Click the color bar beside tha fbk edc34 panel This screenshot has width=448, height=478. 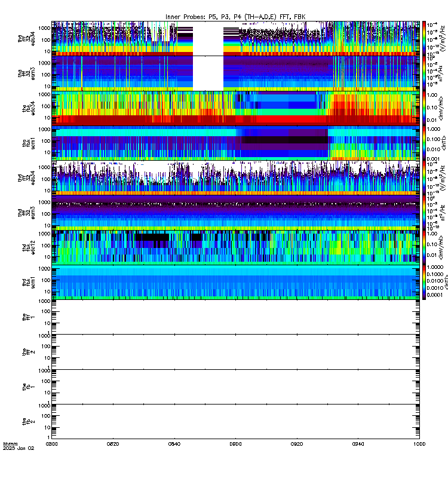tap(424, 108)
